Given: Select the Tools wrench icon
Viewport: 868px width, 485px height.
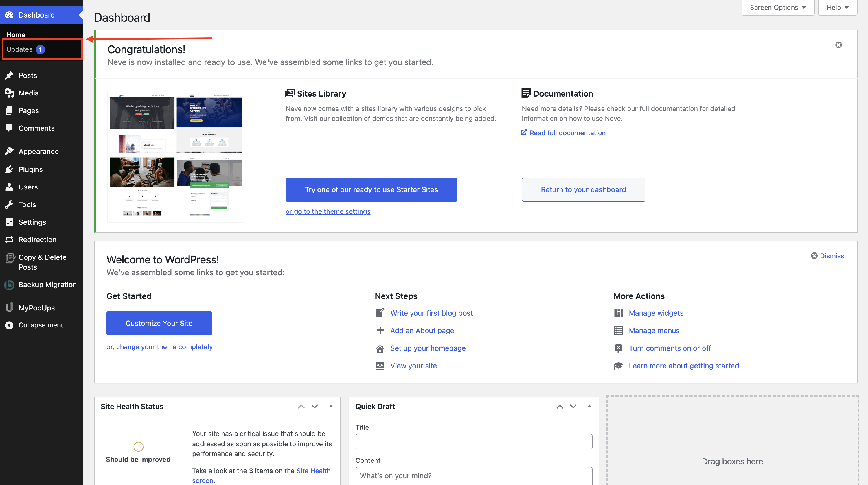Looking at the screenshot, I should coord(9,204).
